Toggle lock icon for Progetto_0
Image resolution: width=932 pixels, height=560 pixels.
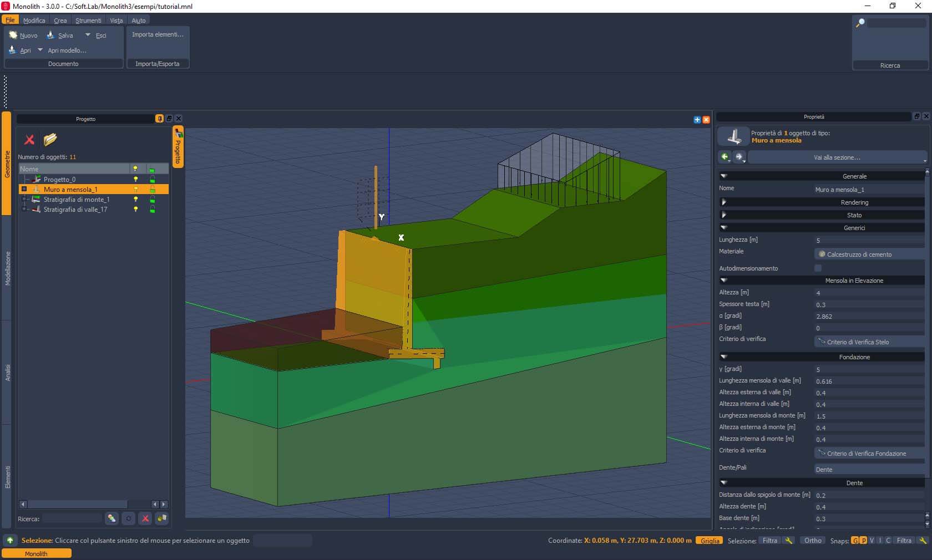click(152, 180)
